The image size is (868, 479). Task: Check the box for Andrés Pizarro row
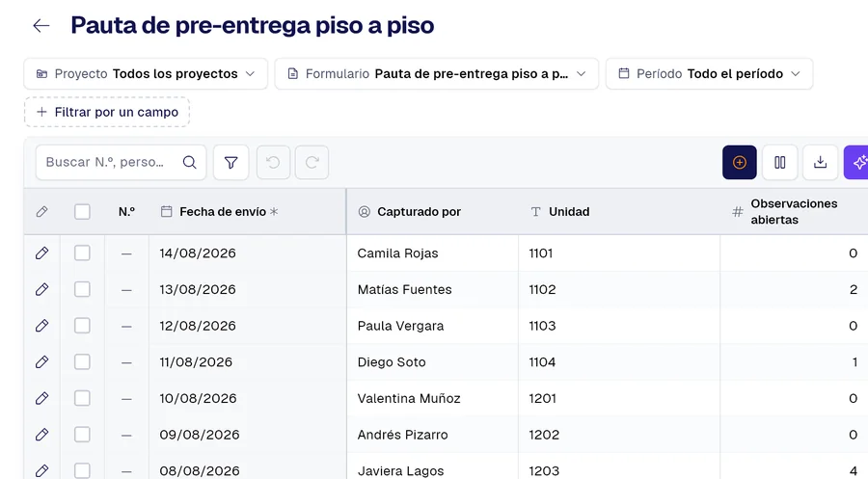82,435
